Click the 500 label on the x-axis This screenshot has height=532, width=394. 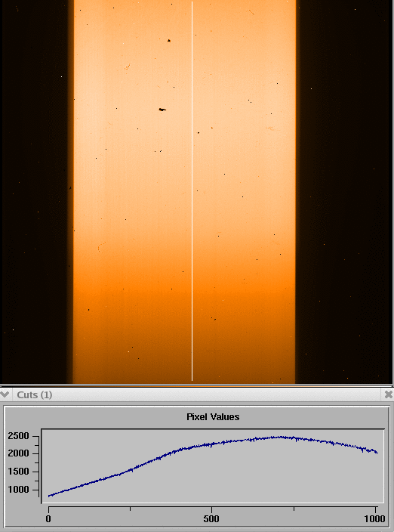coord(211,518)
